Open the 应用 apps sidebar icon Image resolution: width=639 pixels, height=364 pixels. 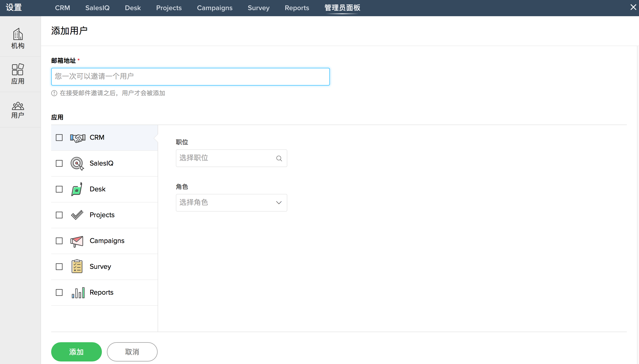[x=18, y=74]
